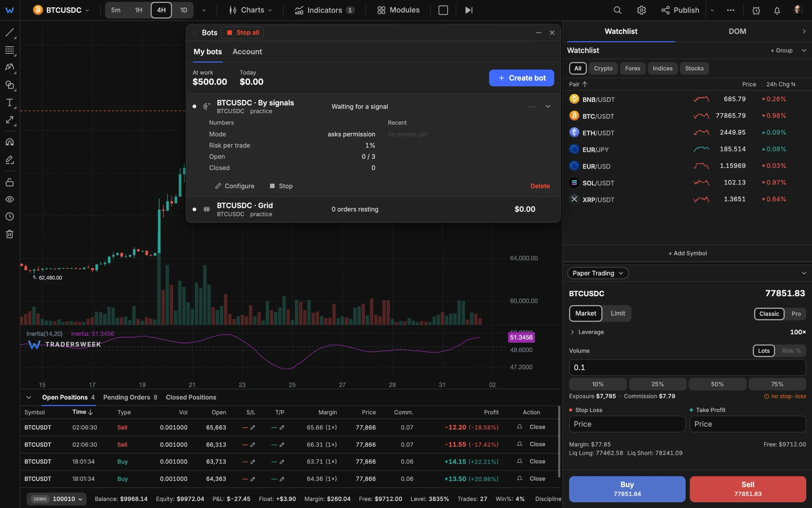This screenshot has width=812, height=508.
Task: Select the magnet snap tool
Action: [x=10, y=142]
